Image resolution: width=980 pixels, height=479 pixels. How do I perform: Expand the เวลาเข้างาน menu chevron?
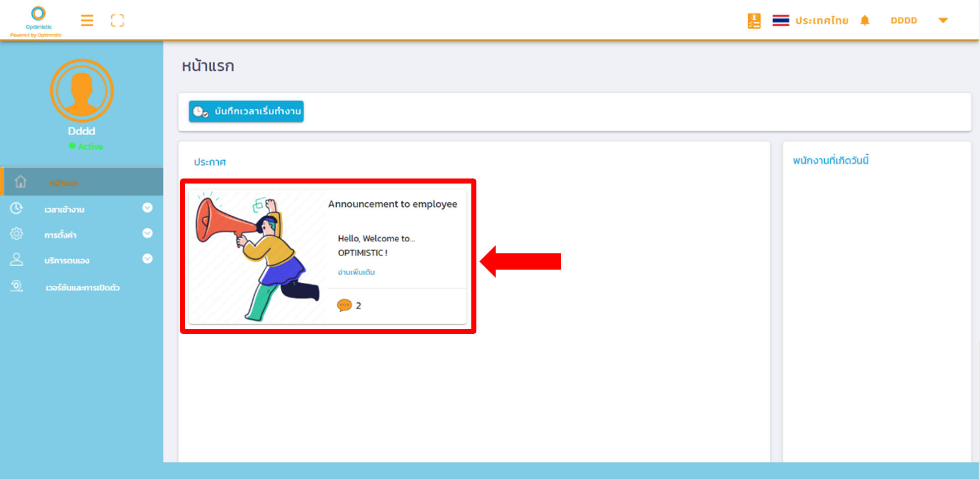click(147, 208)
